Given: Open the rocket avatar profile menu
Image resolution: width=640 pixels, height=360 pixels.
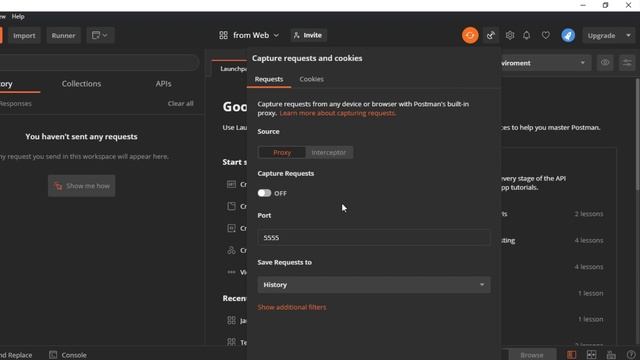Looking at the screenshot, I should tap(568, 36).
